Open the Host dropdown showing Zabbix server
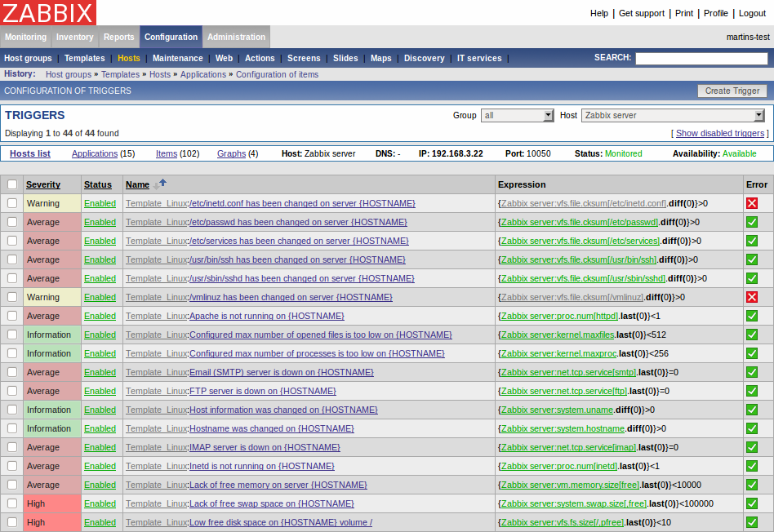The width and height of the screenshot is (774, 532). (673, 116)
